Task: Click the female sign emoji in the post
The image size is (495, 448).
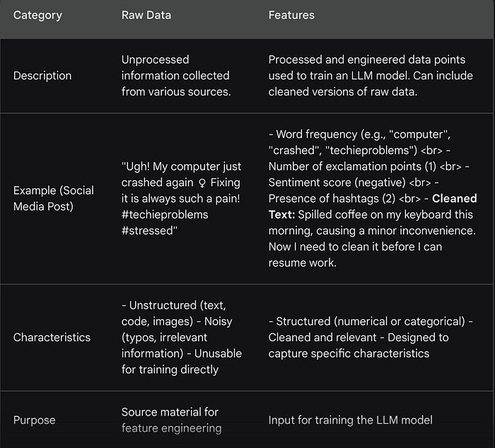Action: [x=203, y=182]
